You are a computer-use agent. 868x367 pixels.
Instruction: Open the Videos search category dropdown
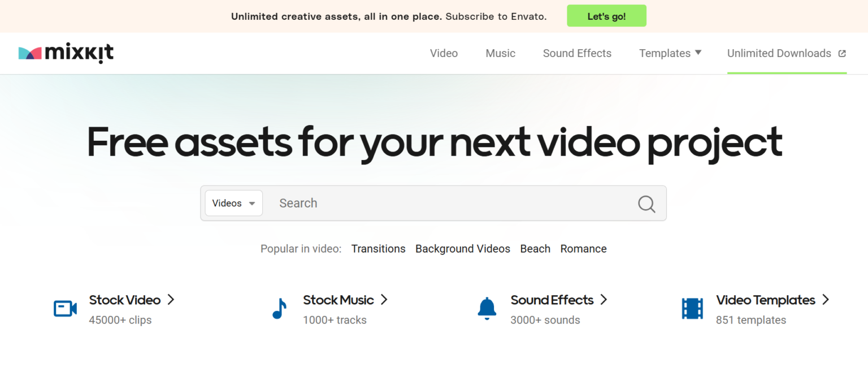234,203
